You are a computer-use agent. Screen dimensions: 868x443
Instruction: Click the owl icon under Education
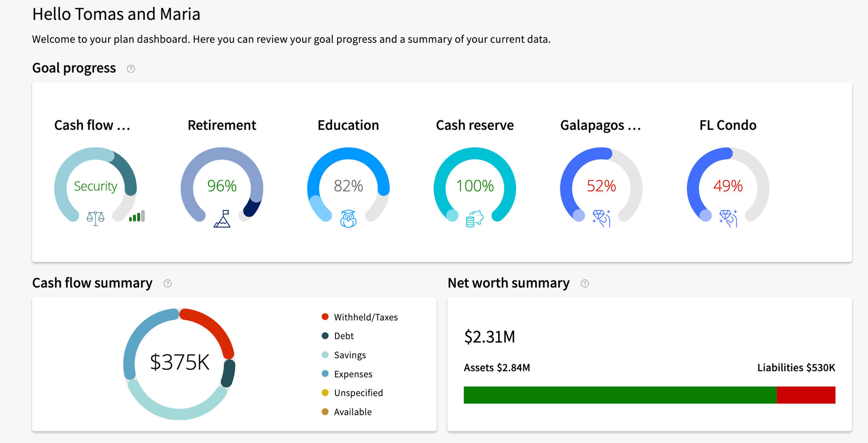[348, 219]
